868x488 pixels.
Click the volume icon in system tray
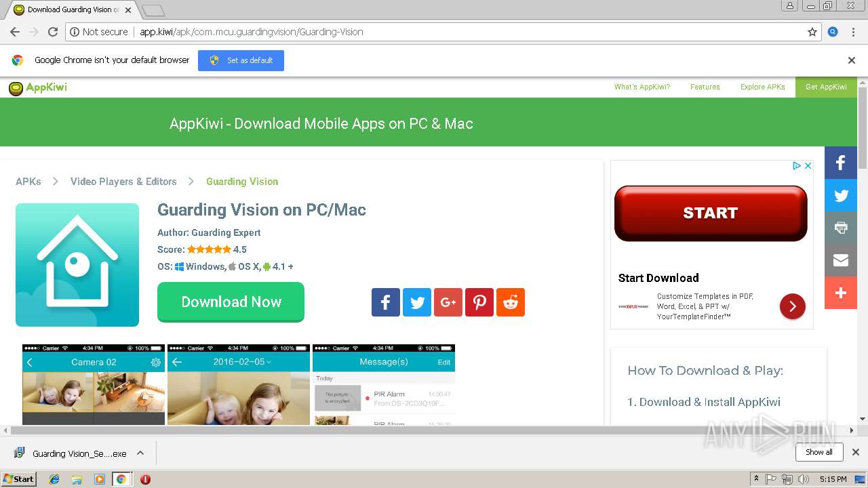click(804, 479)
